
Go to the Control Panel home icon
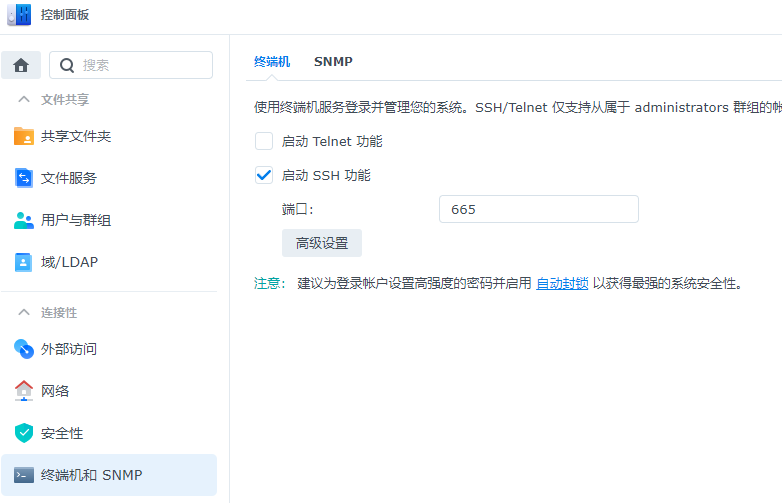point(20,65)
